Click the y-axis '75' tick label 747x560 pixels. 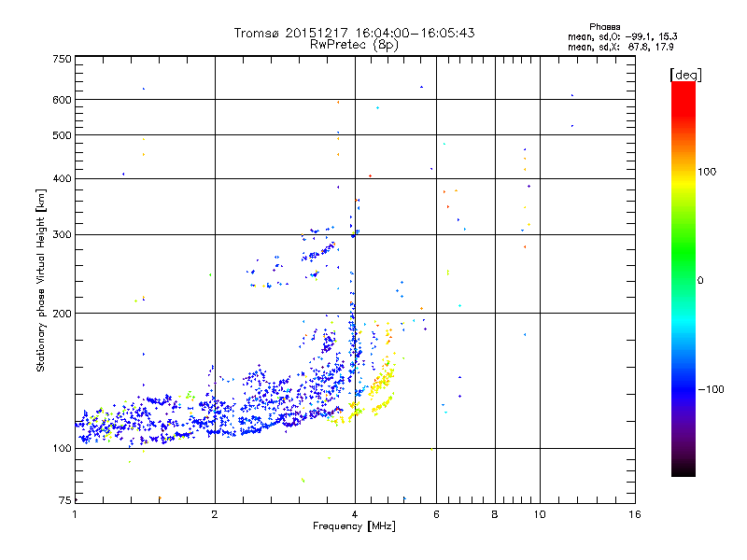tap(65, 500)
